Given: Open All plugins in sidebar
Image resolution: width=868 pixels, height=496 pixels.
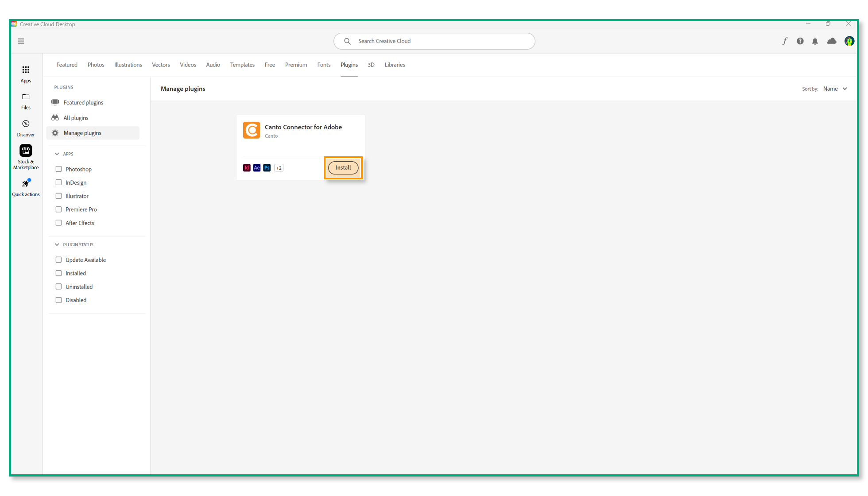Looking at the screenshot, I should (76, 118).
